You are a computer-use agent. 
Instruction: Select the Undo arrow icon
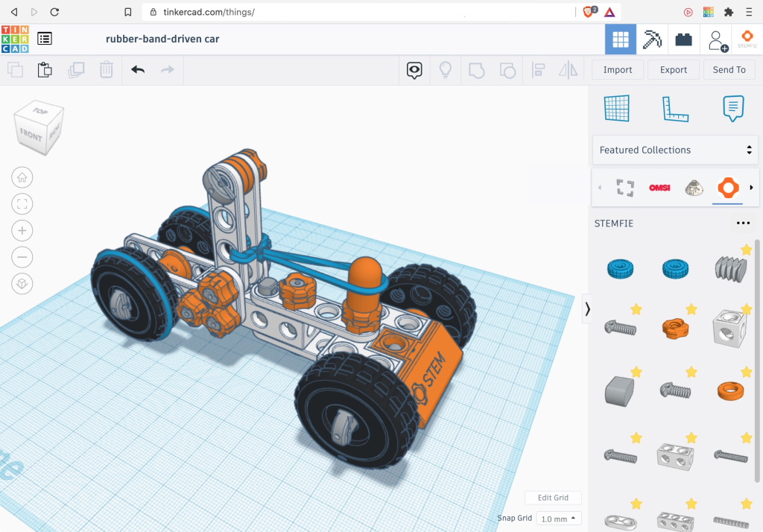[138, 70]
